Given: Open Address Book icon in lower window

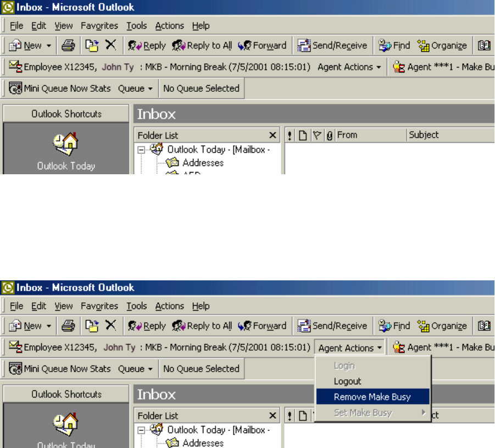Looking at the screenshot, I should click(484, 326).
